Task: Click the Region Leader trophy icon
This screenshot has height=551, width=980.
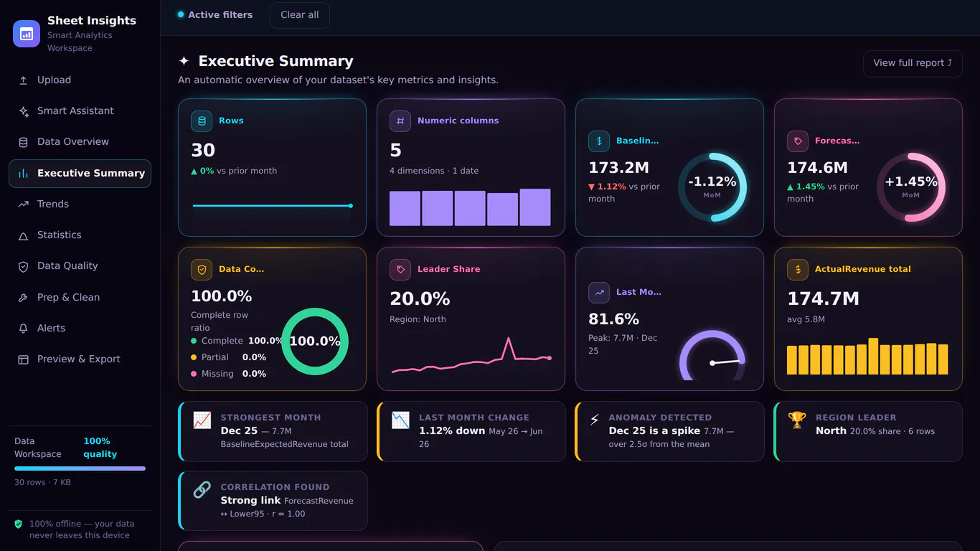Action: pos(797,420)
